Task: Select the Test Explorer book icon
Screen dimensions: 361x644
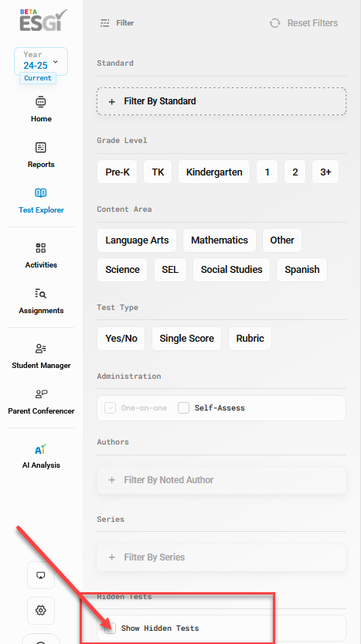Action: point(41,193)
